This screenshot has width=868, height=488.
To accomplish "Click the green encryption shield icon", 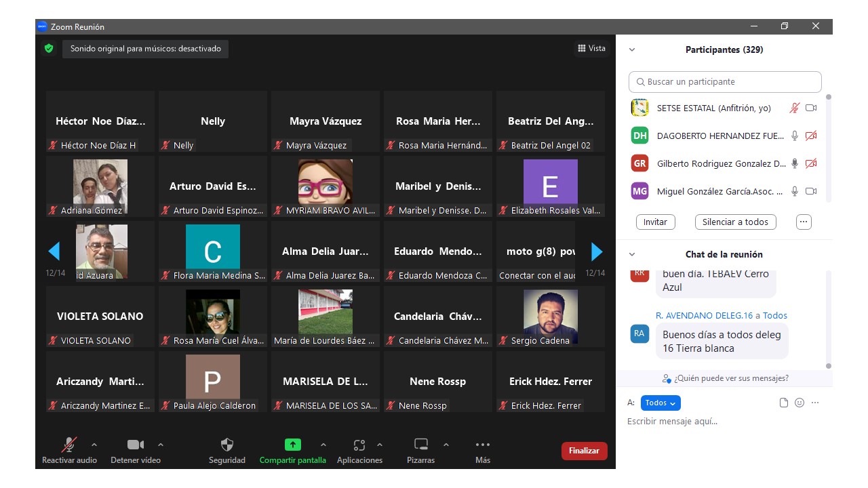I will click(49, 48).
